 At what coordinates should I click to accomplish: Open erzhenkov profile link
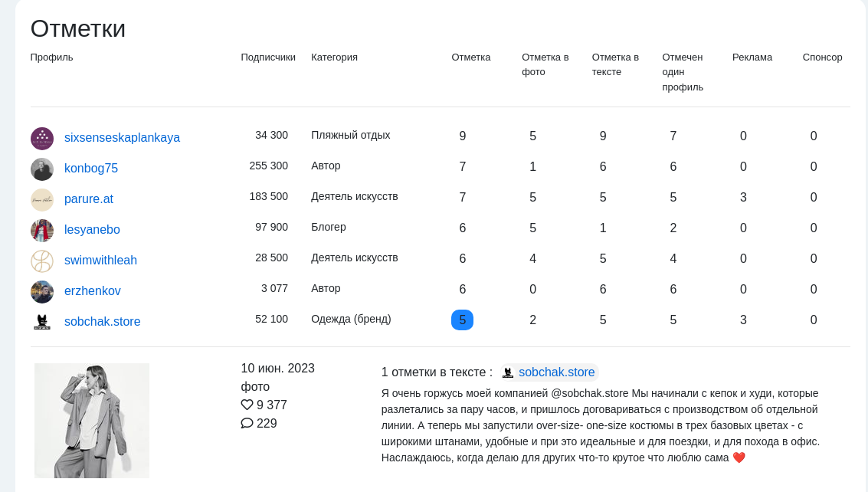tap(93, 291)
